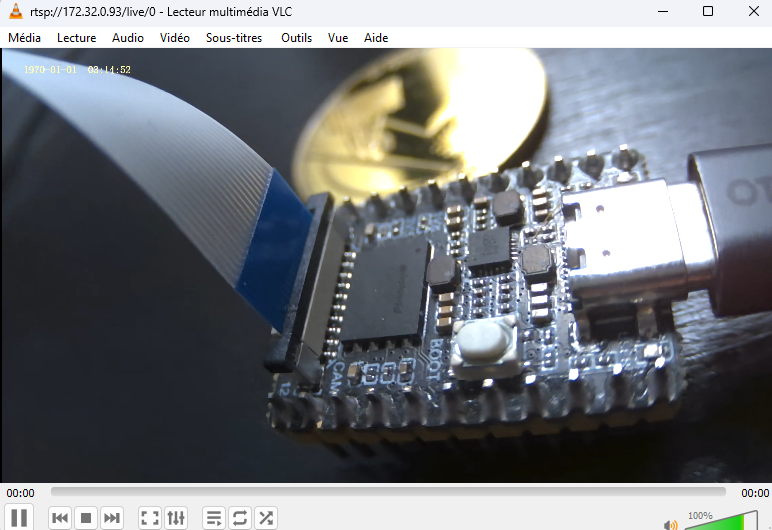
Task: Stop playback with the stop button
Action: (x=86, y=517)
